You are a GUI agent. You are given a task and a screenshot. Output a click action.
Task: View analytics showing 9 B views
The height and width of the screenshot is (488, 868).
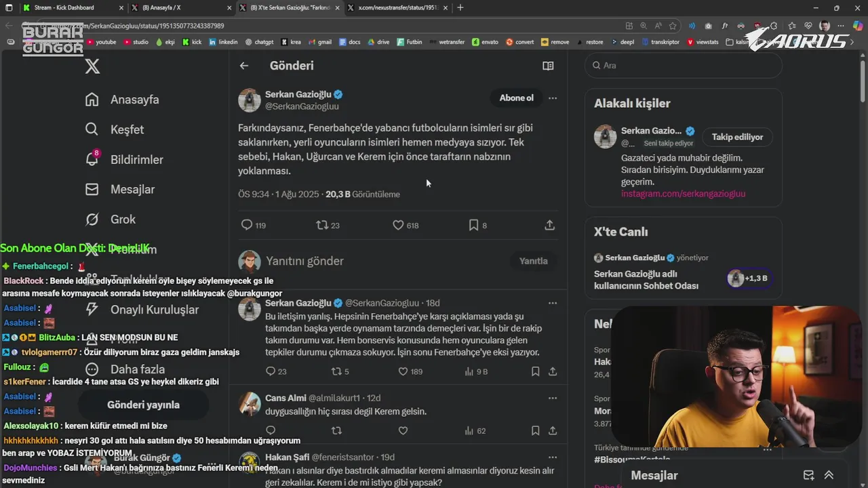(x=476, y=371)
